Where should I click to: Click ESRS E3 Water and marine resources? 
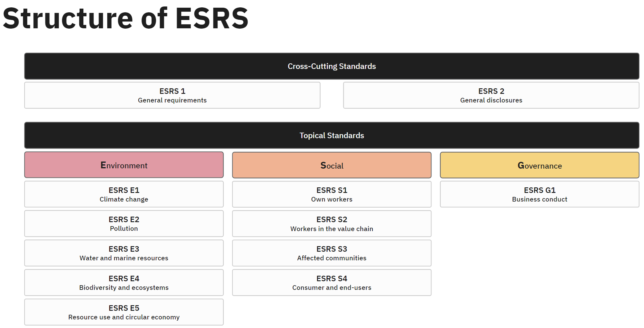pos(124,253)
